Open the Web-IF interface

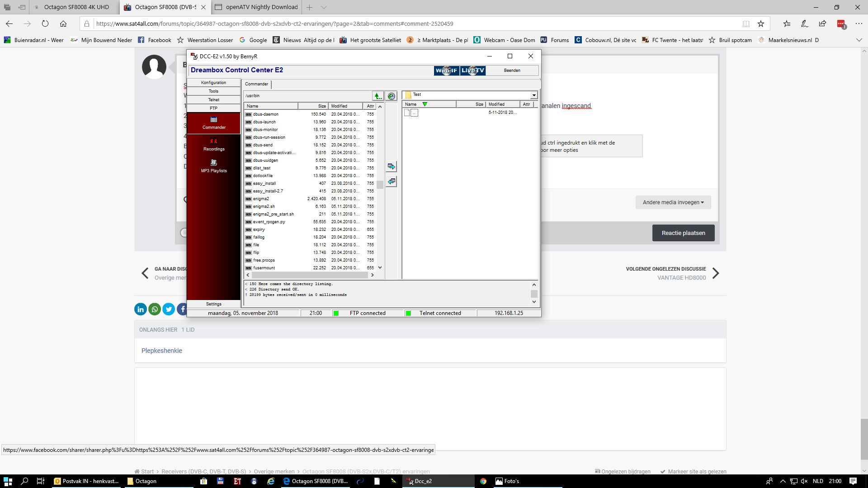[447, 70]
